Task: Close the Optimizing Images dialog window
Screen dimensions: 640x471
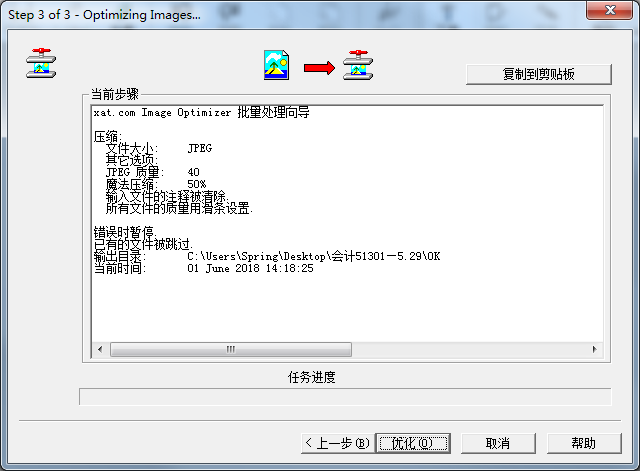Action: coord(610,10)
